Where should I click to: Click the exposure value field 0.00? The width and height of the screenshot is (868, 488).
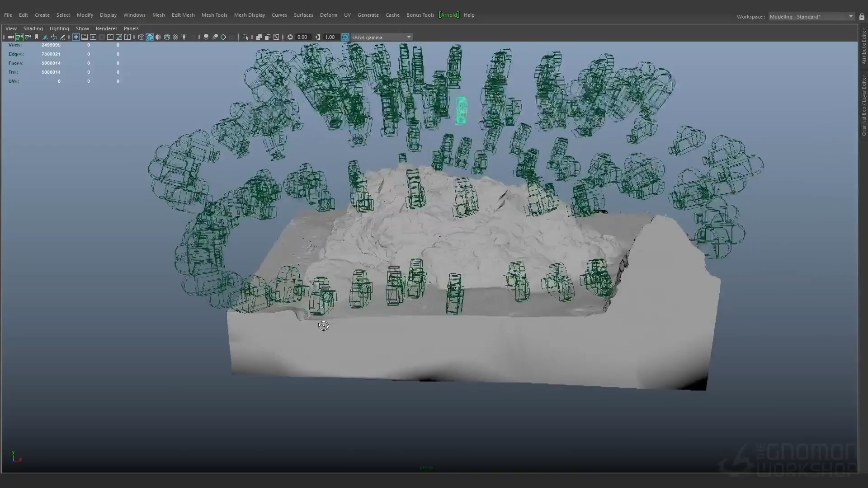click(302, 37)
